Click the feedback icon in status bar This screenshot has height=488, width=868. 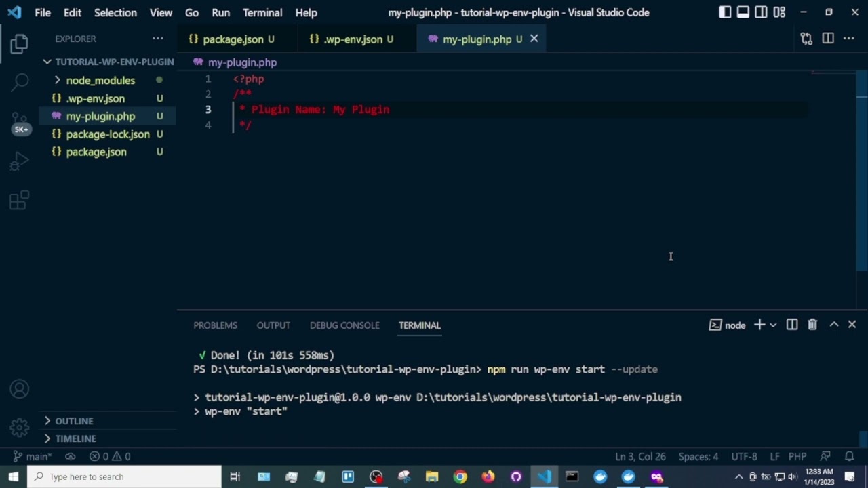click(825, 457)
